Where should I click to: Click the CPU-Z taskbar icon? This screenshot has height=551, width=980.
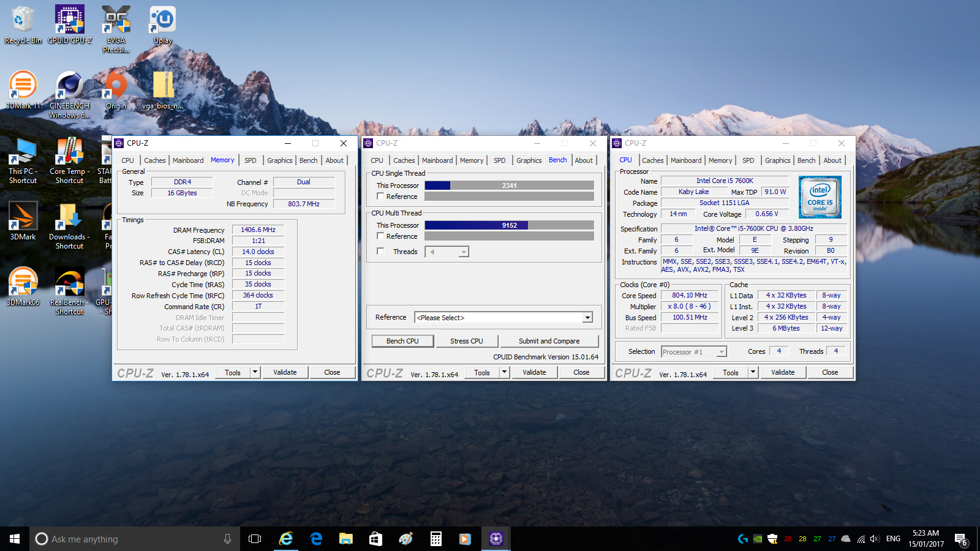(496, 539)
